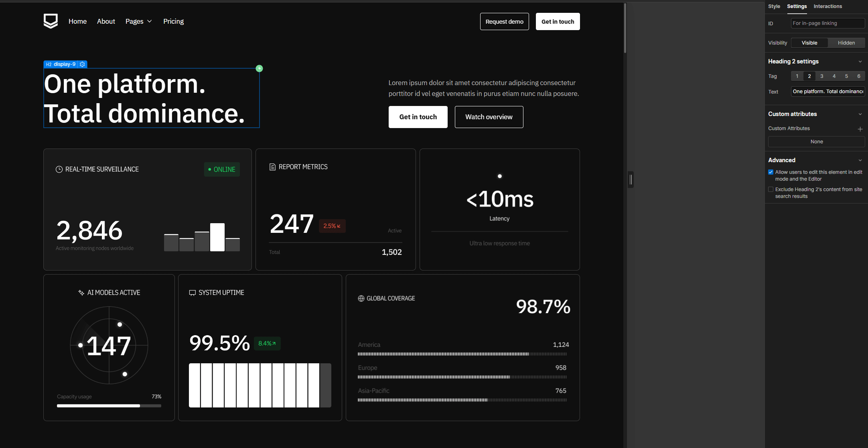868x448 pixels.
Task: Click the 1,502 total value
Action: pos(391,252)
